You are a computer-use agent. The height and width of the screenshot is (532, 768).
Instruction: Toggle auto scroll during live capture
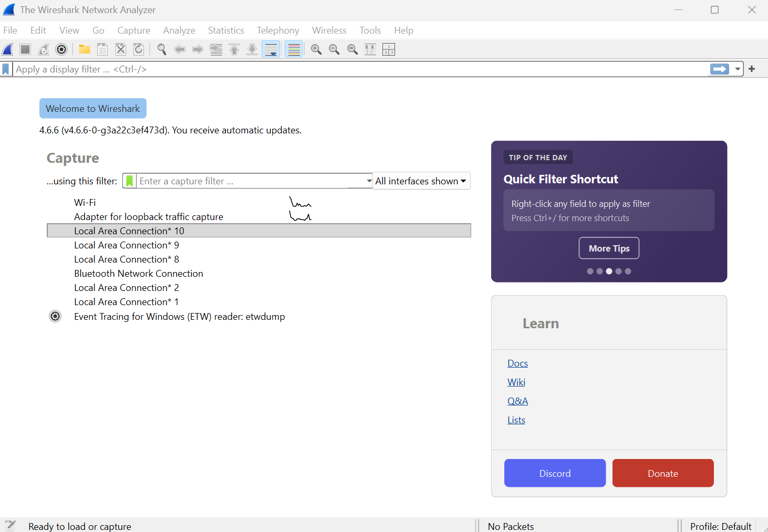(x=270, y=49)
